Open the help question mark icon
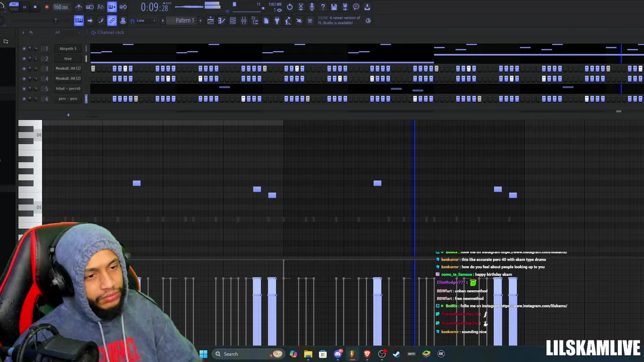Screen dimensions: 644x362 click(x=323, y=7)
